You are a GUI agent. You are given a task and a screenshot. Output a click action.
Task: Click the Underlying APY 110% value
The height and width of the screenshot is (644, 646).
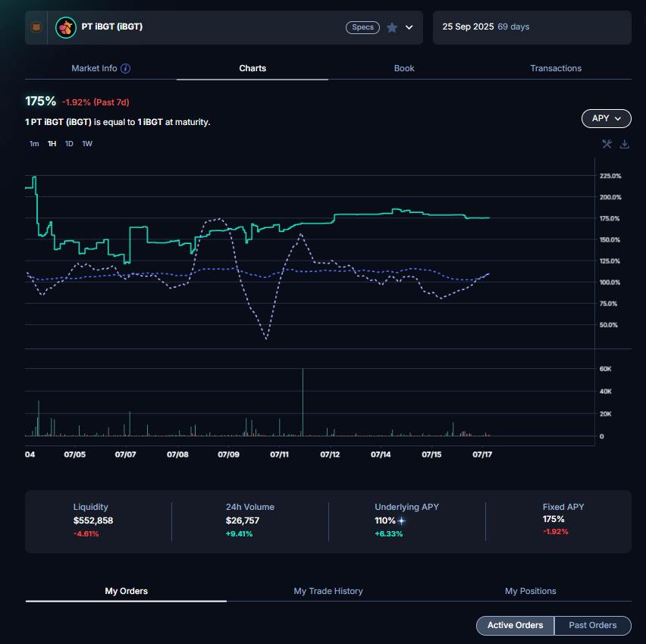385,521
